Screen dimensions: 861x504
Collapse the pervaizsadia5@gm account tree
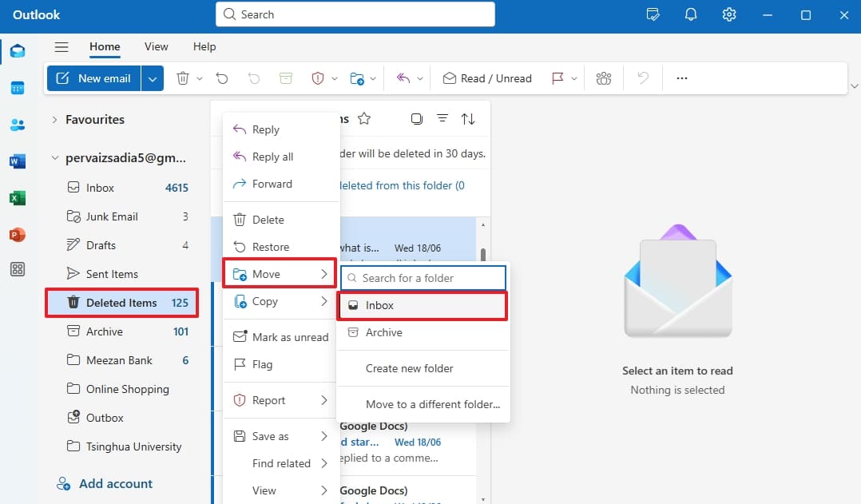[x=54, y=157]
